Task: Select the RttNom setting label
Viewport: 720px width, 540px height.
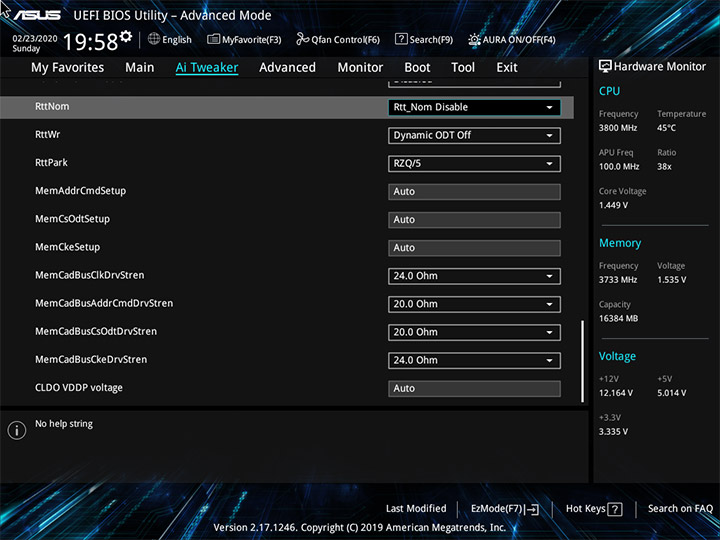Action: (x=52, y=106)
